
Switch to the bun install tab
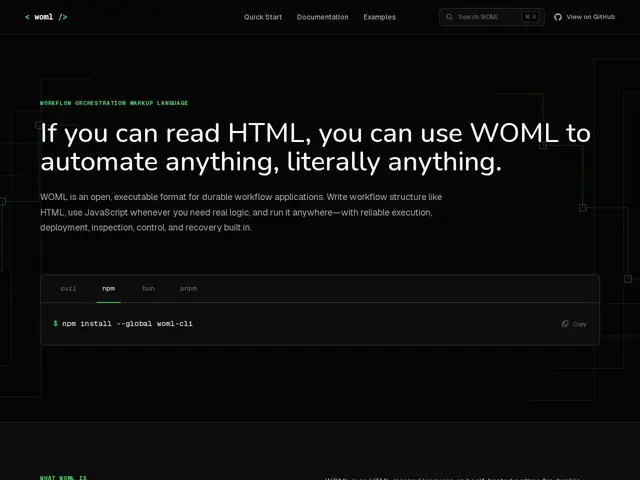click(148, 289)
